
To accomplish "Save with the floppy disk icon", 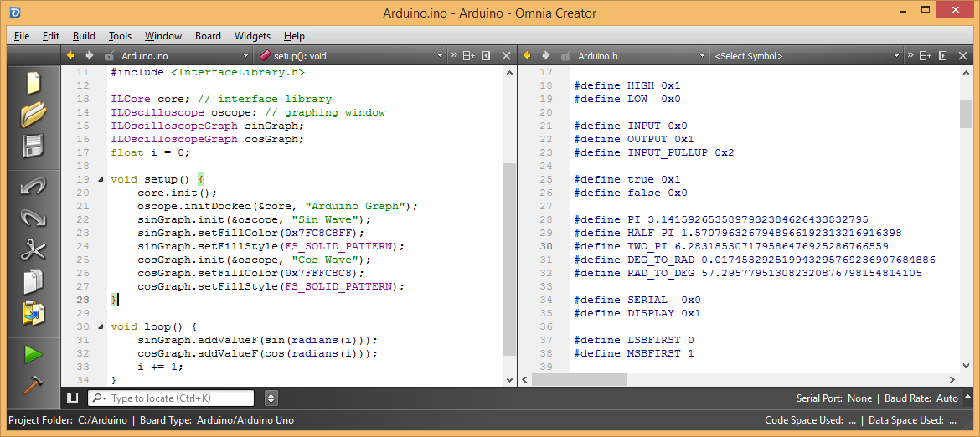I will tap(34, 146).
